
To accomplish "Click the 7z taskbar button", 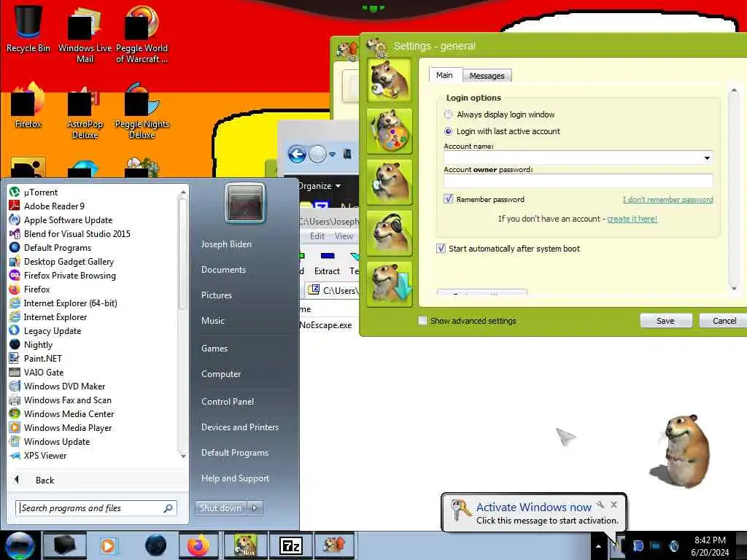I will [x=290, y=545].
